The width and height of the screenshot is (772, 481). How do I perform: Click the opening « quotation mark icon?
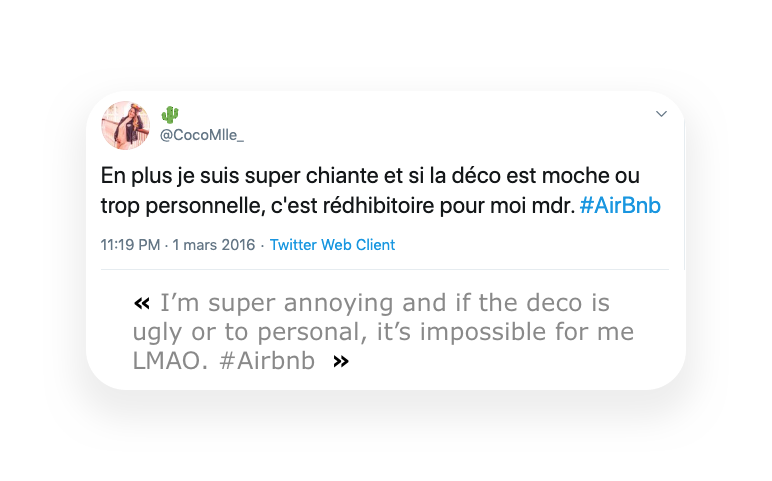click(141, 303)
